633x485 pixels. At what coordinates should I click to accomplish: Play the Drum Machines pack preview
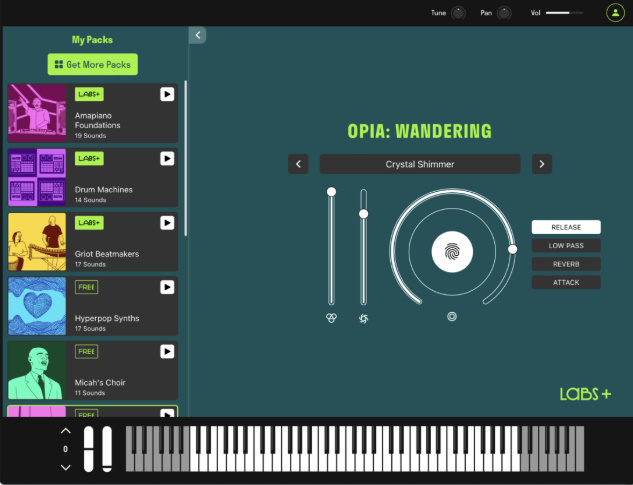tap(167, 158)
